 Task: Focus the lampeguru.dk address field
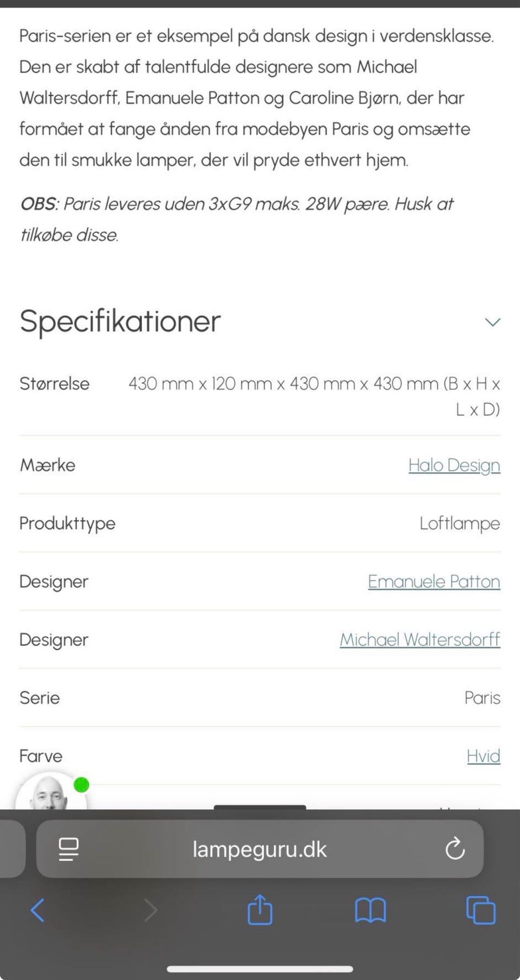tap(259, 849)
